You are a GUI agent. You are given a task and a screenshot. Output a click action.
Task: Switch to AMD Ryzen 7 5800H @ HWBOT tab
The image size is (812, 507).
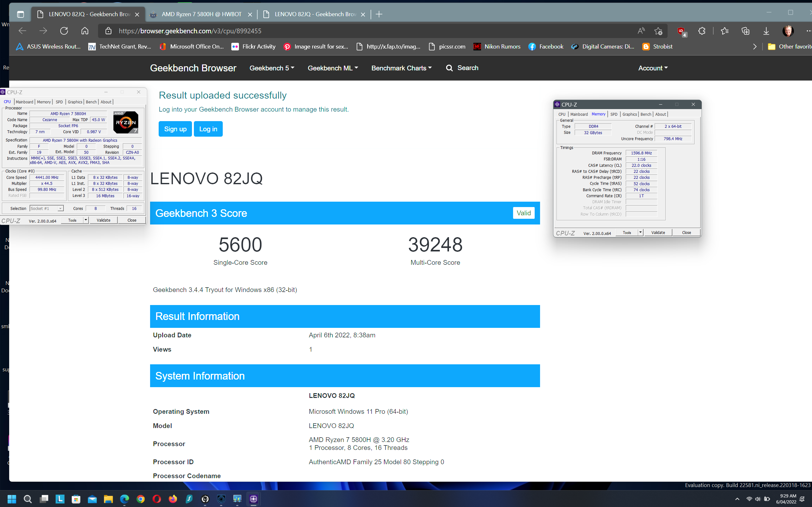point(202,14)
